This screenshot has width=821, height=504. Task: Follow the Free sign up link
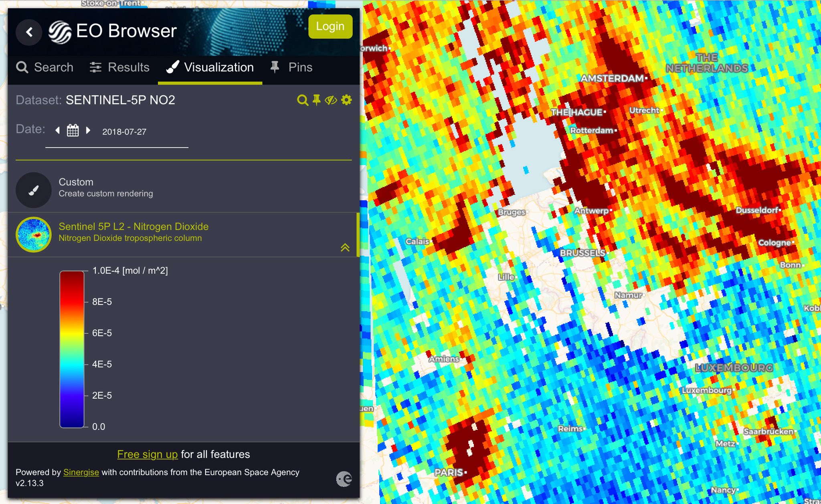pyautogui.click(x=147, y=454)
